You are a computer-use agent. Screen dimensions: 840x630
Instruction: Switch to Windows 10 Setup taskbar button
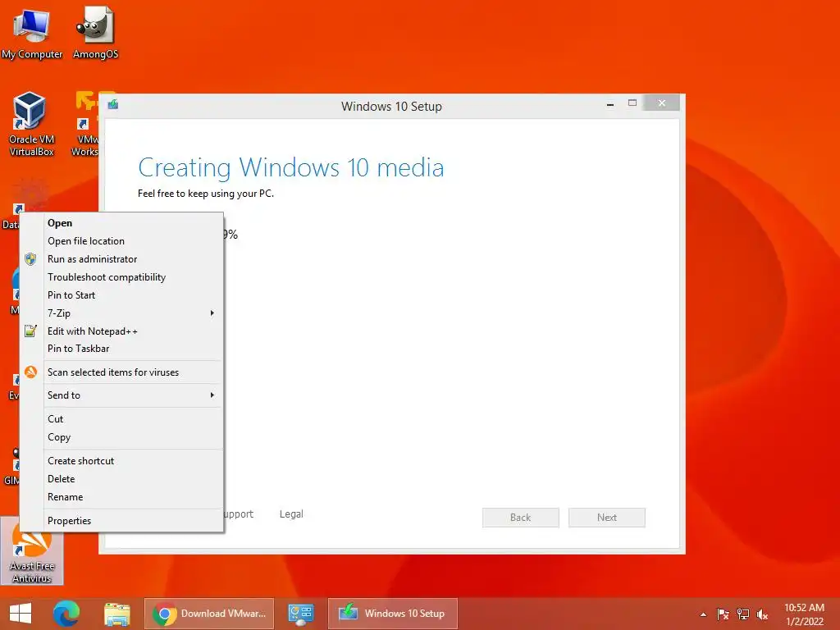(393, 614)
